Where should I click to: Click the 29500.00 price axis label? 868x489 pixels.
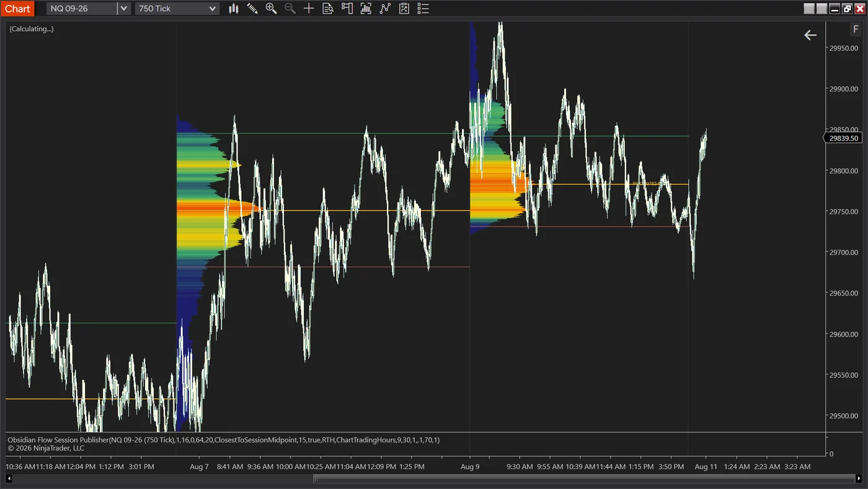pos(844,416)
